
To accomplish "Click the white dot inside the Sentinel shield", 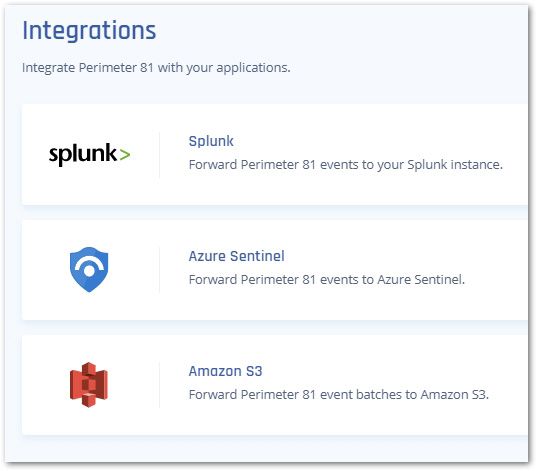I will pyautogui.click(x=89, y=271).
